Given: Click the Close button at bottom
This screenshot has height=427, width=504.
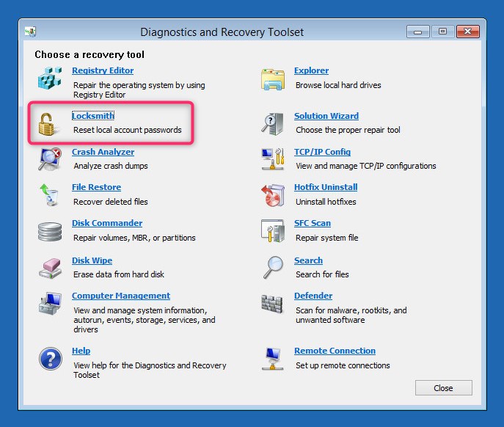Looking at the screenshot, I should click(444, 388).
